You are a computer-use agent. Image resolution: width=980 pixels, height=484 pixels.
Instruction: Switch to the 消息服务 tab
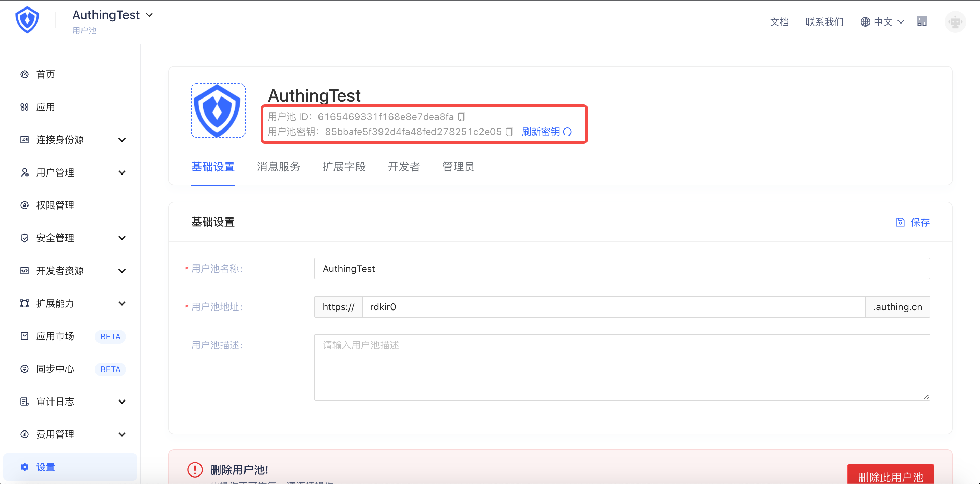278,167
